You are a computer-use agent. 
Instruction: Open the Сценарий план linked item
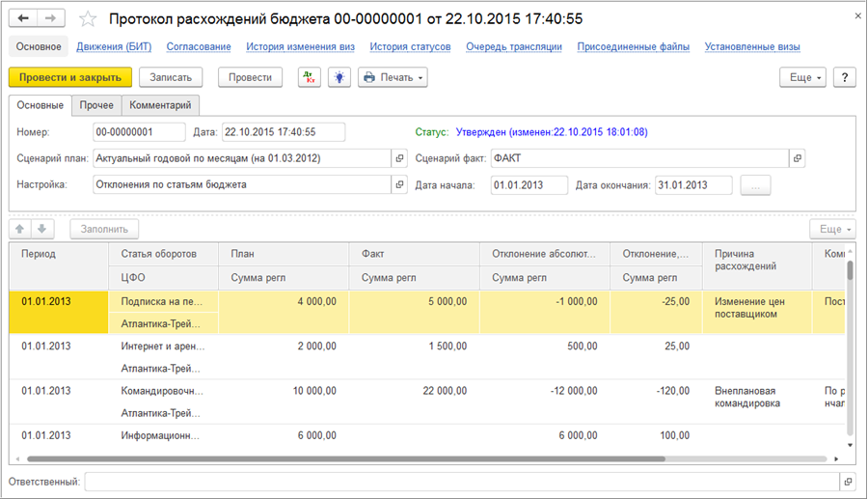[x=399, y=158]
